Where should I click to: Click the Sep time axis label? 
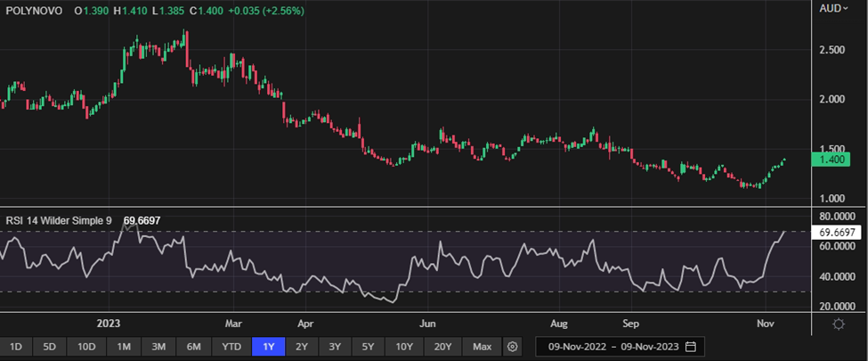(x=631, y=324)
